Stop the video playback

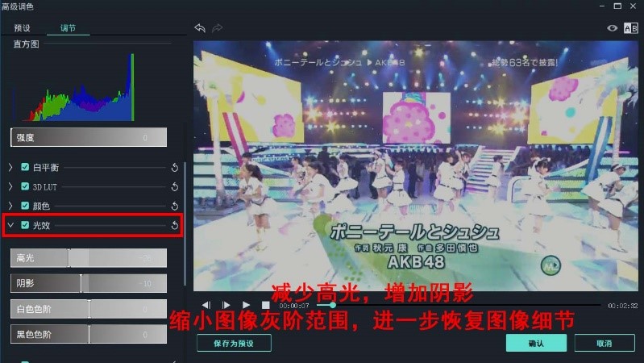point(266,305)
